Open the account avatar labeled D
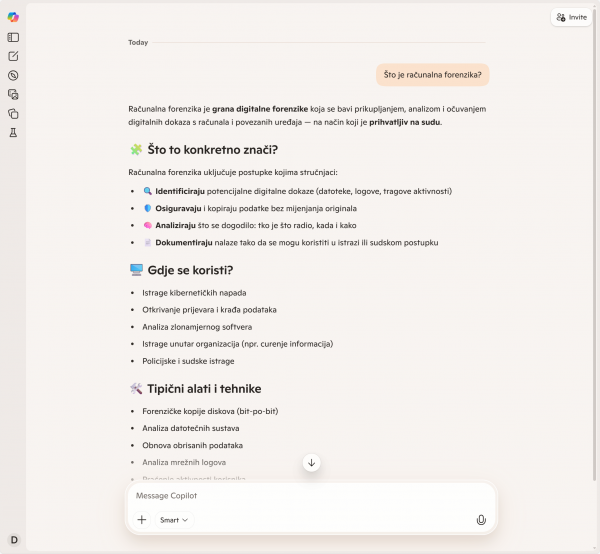This screenshot has width=600, height=554. coord(14,540)
